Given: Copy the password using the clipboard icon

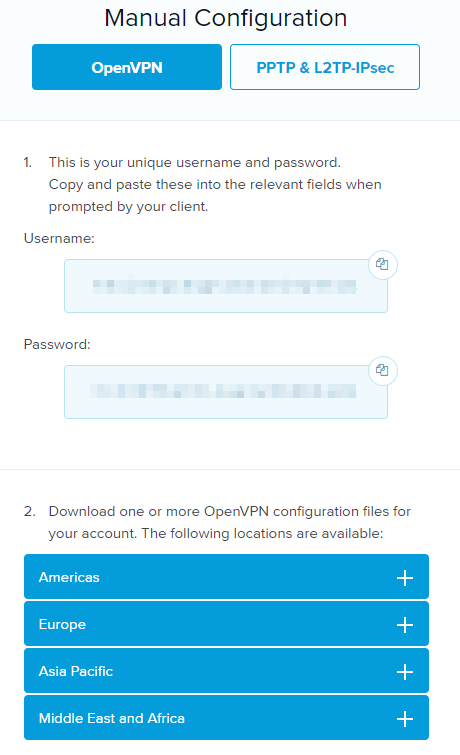Looking at the screenshot, I should point(382,370).
